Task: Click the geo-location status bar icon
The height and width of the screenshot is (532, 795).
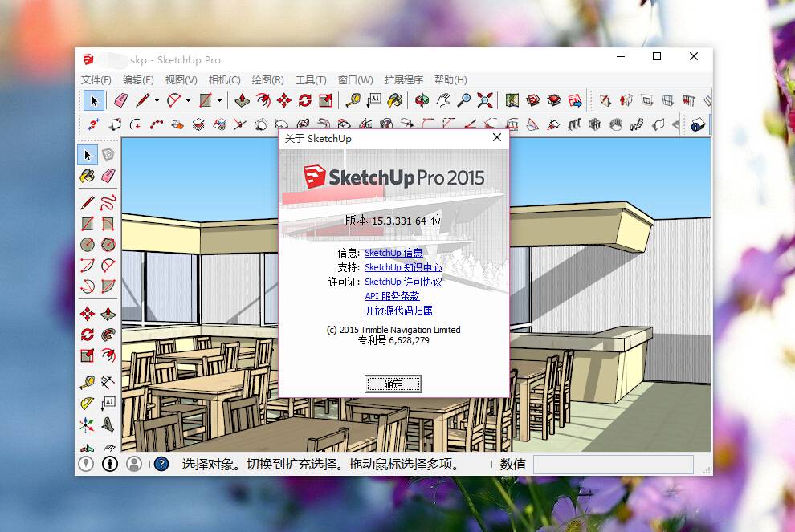Action: (x=86, y=464)
